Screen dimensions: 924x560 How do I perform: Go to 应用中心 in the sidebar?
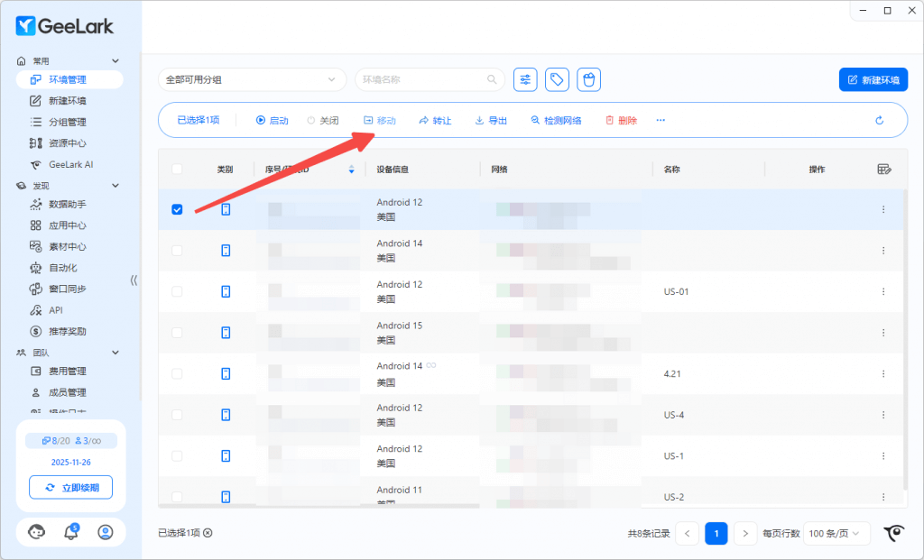point(68,225)
